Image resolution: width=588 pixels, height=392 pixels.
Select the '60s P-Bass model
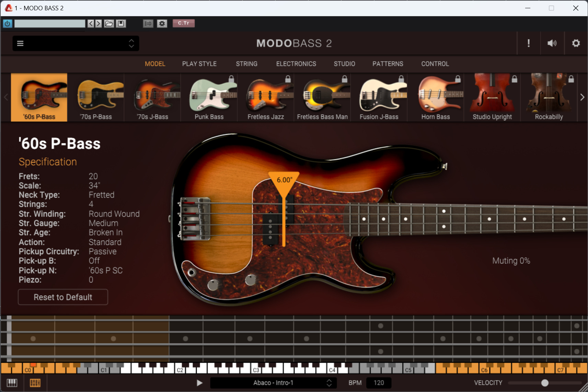point(39,97)
